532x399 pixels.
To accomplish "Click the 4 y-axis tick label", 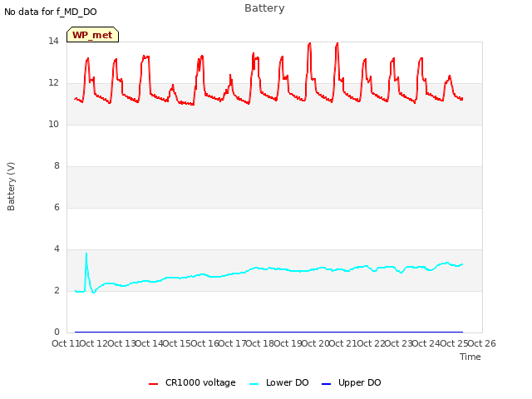I will (57, 249).
